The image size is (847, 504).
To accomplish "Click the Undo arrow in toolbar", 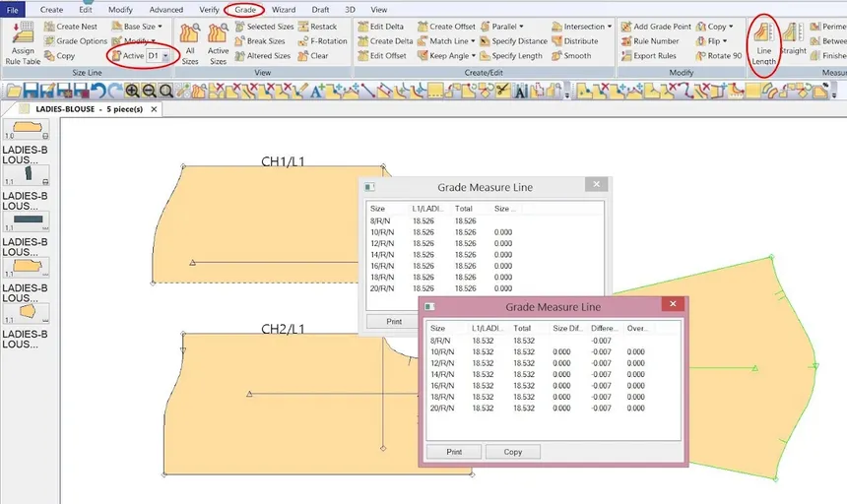I will coord(98,92).
